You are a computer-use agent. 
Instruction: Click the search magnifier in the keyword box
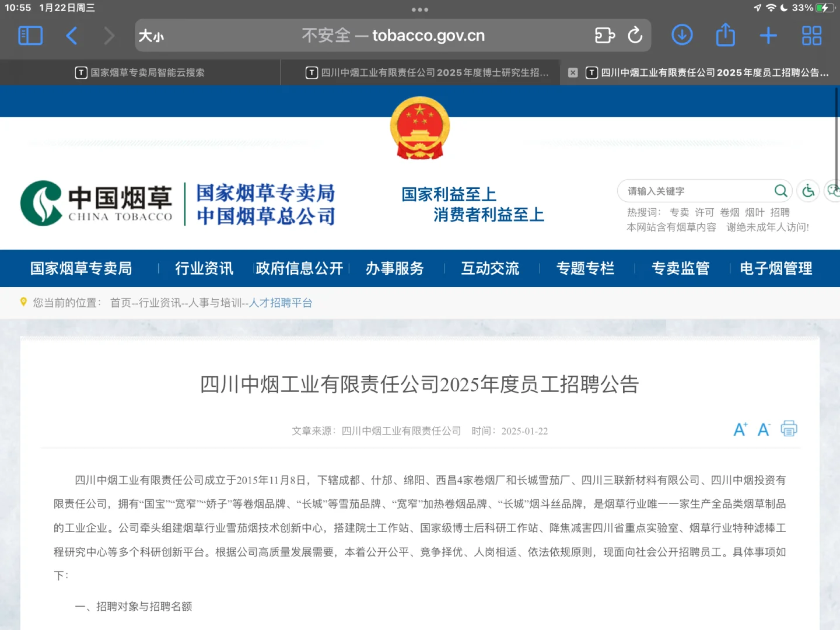pos(781,191)
